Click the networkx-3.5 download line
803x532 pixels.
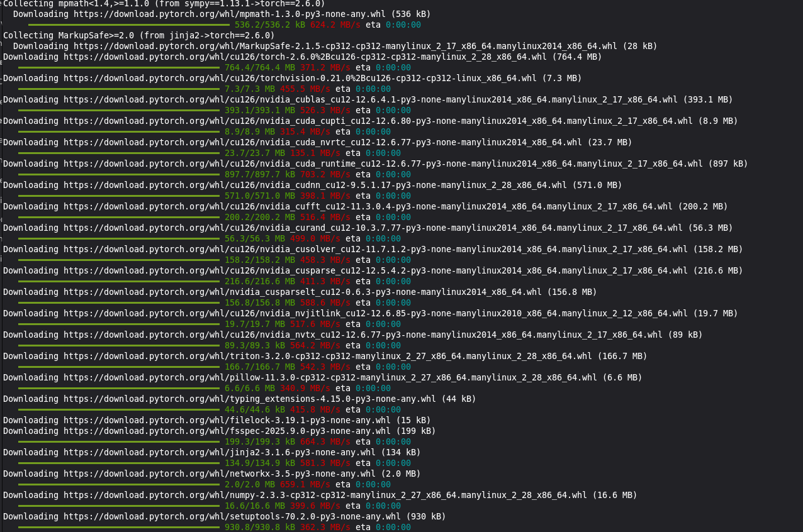(212, 474)
